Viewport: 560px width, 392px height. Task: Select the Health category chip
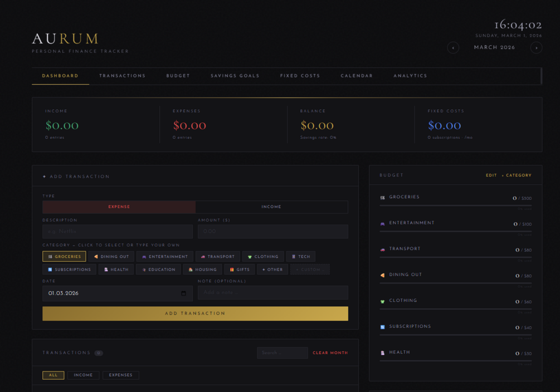click(x=116, y=269)
